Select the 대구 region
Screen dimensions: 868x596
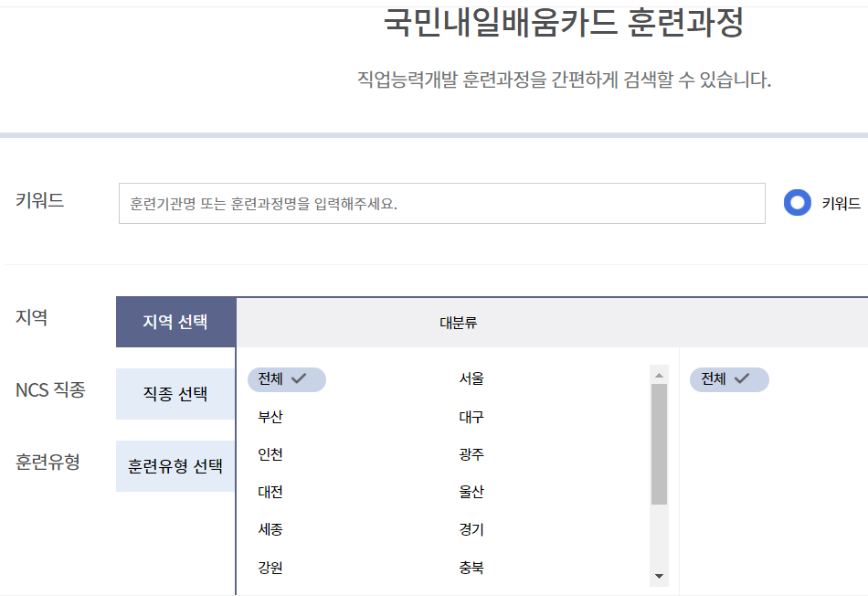(471, 417)
